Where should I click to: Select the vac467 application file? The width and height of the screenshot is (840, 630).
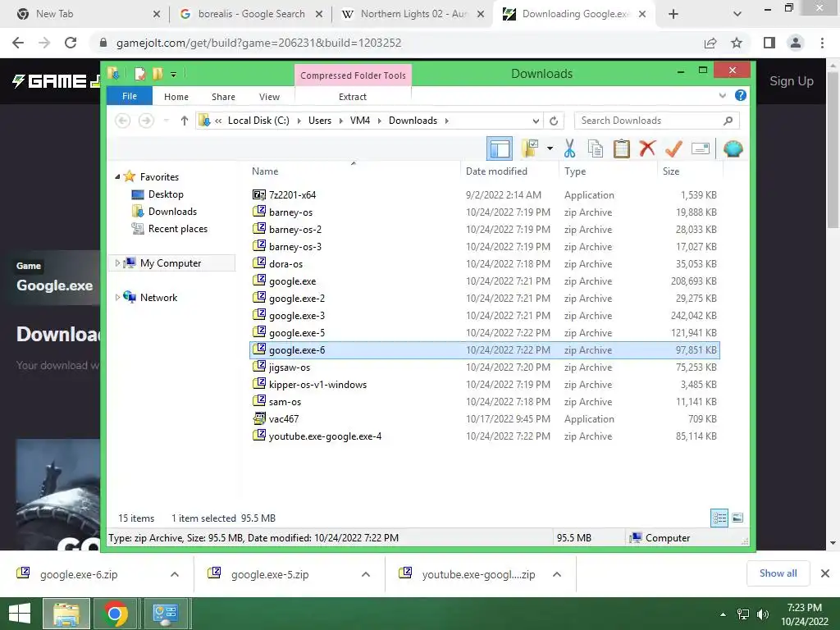pos(484,419)
